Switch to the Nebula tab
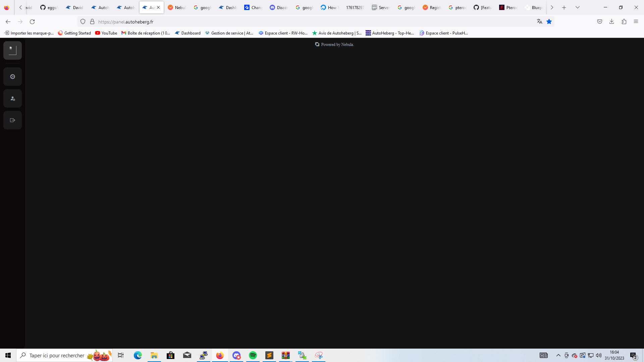This screenshot has width=644, height=362. [177, 7]
